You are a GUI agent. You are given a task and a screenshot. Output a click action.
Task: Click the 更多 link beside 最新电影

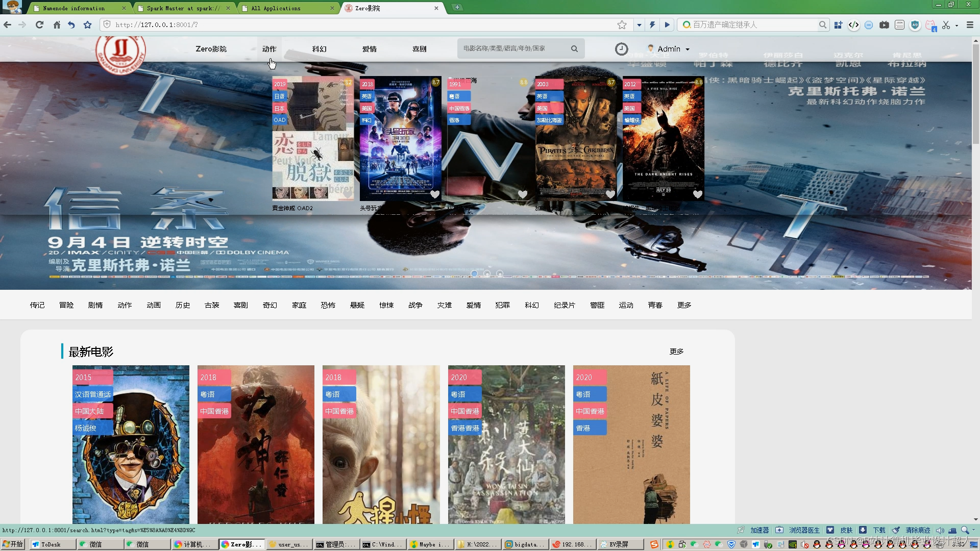676,352
